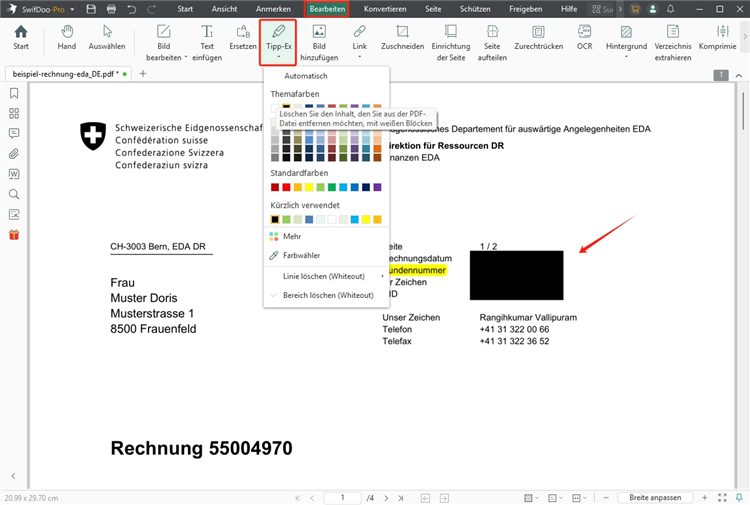The height and width of the screenshot is (505, 750).
Task: Open the comments sidebar panel
Action: [14, 133]
